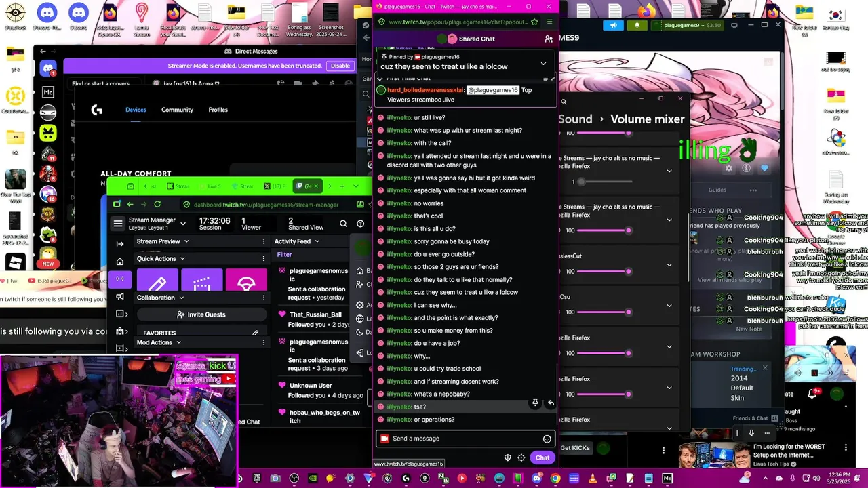The width and height of the screenshot is (868, 488).
Task: Open the emote picker in chat message box
Action: point(547,439)
